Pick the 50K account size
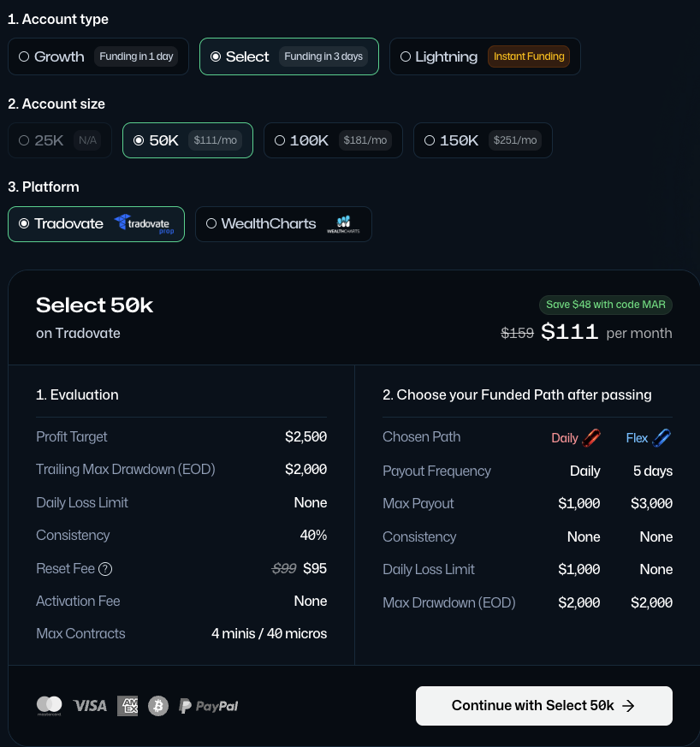 [x=187, y=140]
